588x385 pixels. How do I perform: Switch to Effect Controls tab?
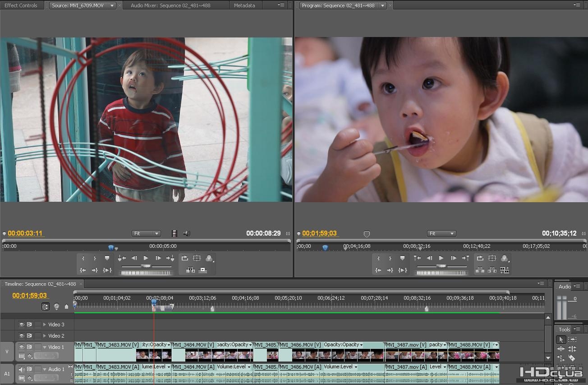click(21, 5)
